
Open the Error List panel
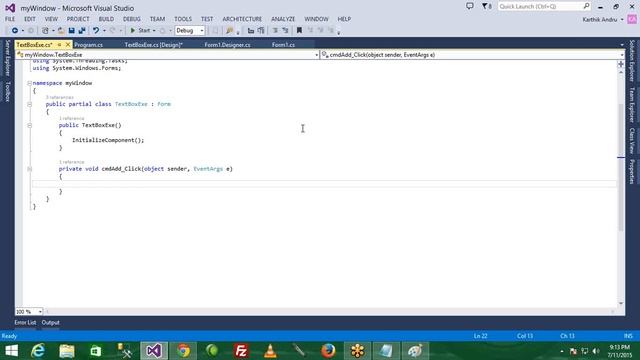25,322
